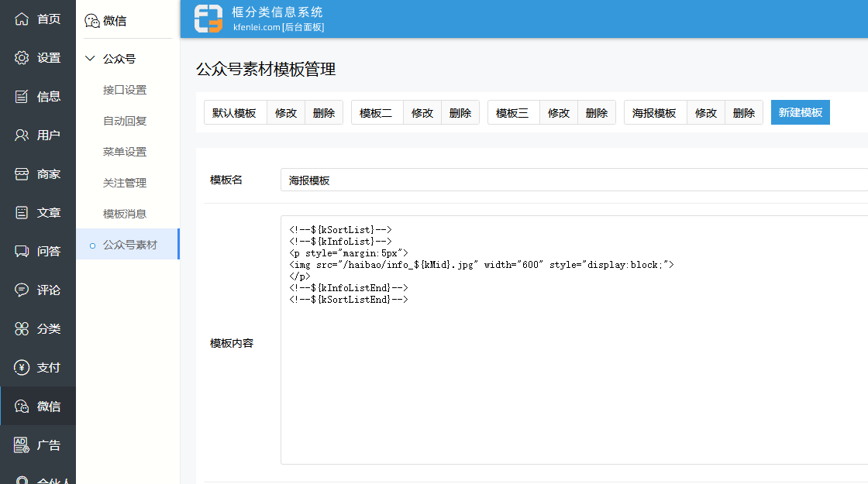Click inside the 模板名 input field

pos(573,180)
